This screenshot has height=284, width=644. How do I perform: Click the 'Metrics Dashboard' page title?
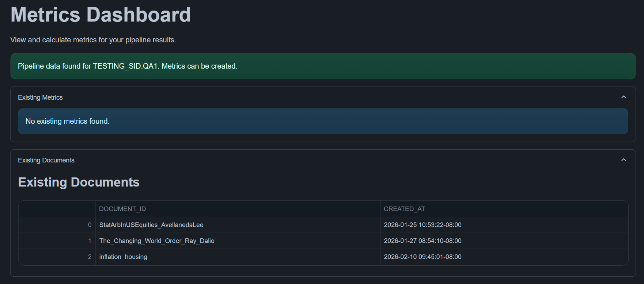(101, 15)
